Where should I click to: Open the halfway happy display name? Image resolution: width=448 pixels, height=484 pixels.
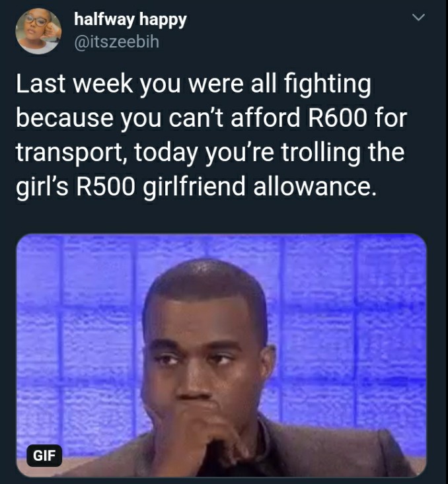(130, 20)
